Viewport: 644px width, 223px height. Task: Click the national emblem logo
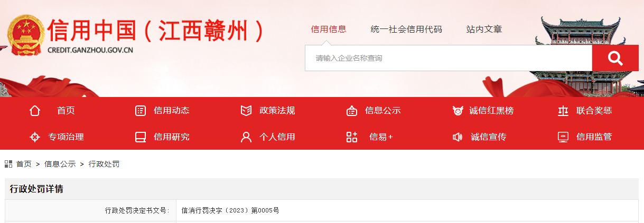click(x=25, y=36)
